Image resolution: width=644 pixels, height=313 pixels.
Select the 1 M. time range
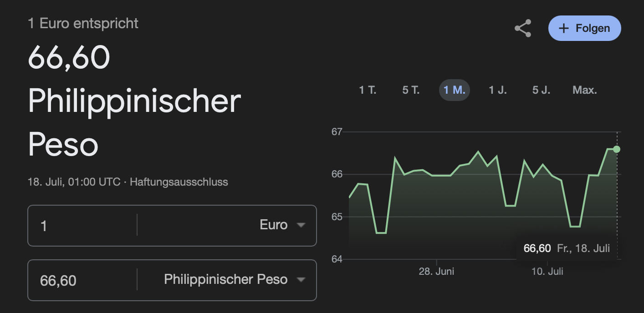(455, 90)
